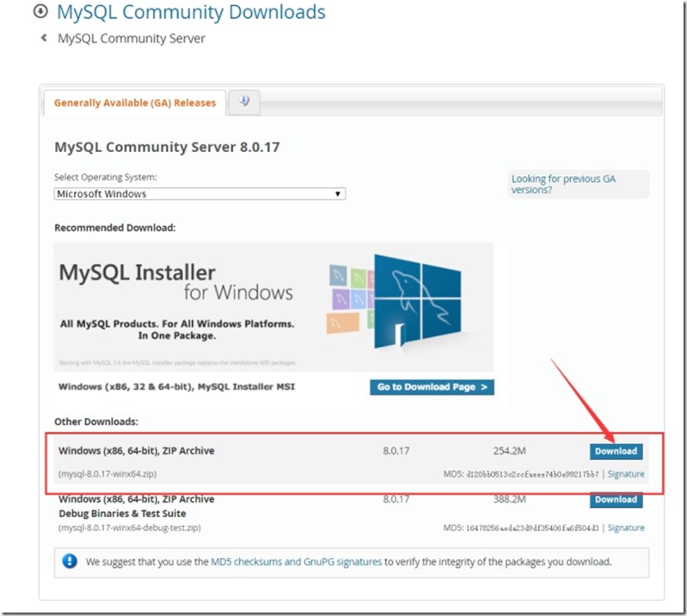Image resolution: width=687 pixels, height=616 pixels.
Task: Click the Recommended Download label
Action: click(x=115, y=228)
